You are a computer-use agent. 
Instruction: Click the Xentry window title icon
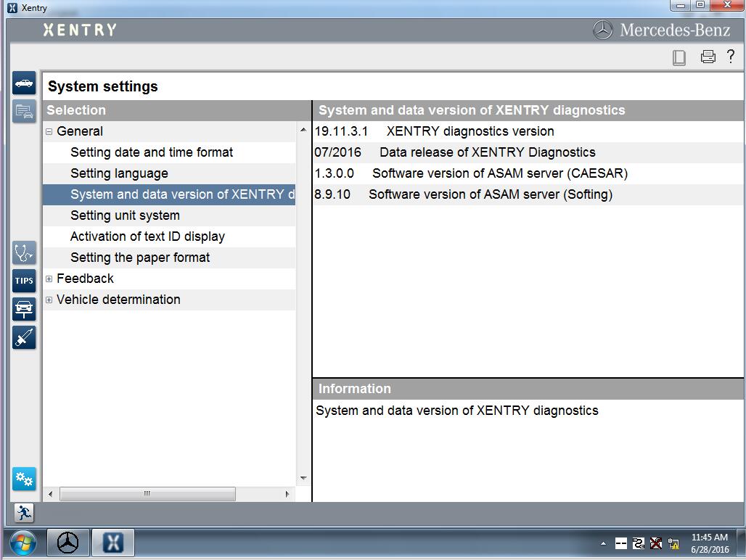[12, 8]
